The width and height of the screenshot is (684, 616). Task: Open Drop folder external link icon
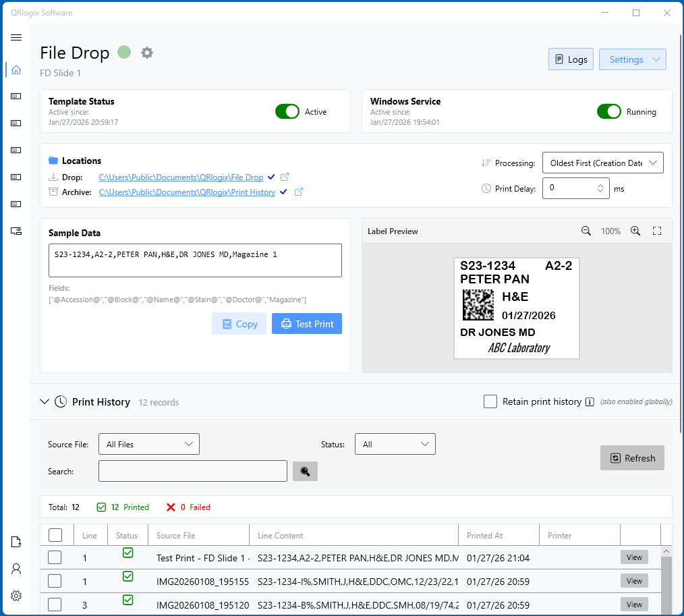tap(285, 177)
